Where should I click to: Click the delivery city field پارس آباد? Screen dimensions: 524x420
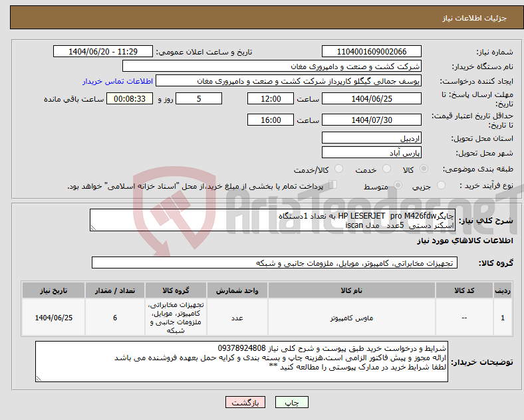(371, 153)
